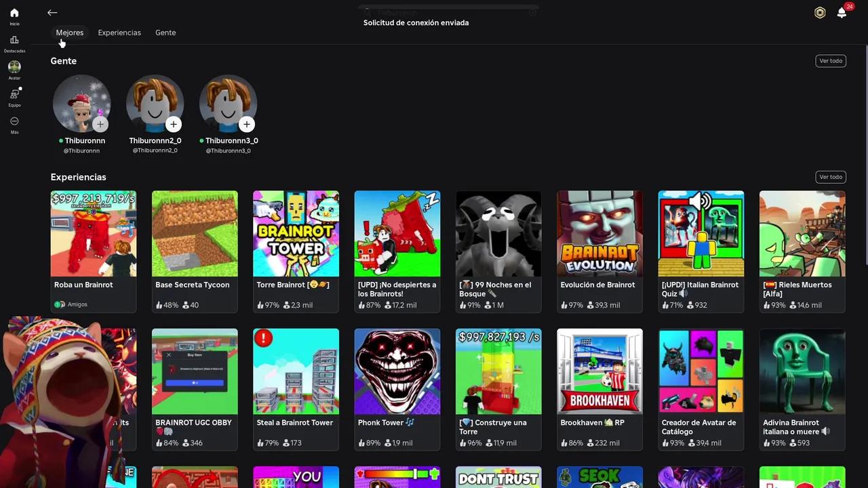This screenshot has height=488, width=868.
Task: Click the 48% rating of Base Secreta Tycoon
Action: (x=167, y=305)
